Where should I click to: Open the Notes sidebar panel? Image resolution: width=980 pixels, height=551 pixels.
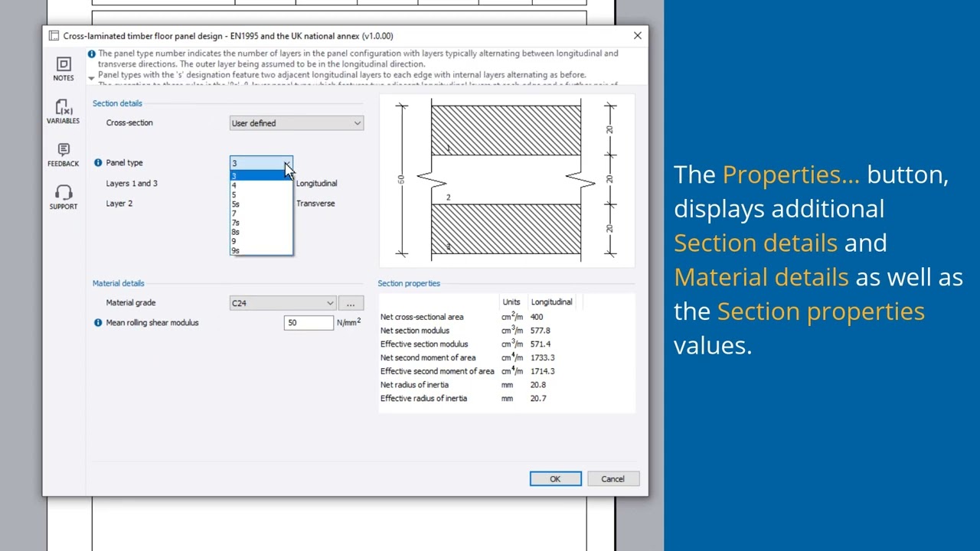click(64, 68)
